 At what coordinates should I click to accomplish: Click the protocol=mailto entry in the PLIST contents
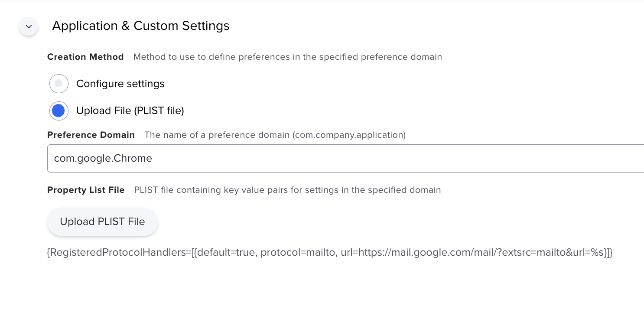point(298,252)
